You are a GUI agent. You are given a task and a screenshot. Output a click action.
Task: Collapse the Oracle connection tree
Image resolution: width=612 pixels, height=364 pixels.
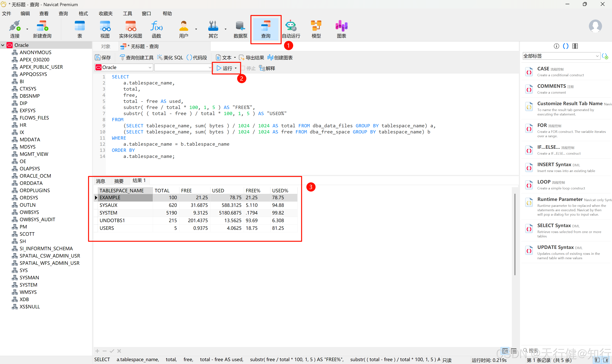click(x=3, y=45)
